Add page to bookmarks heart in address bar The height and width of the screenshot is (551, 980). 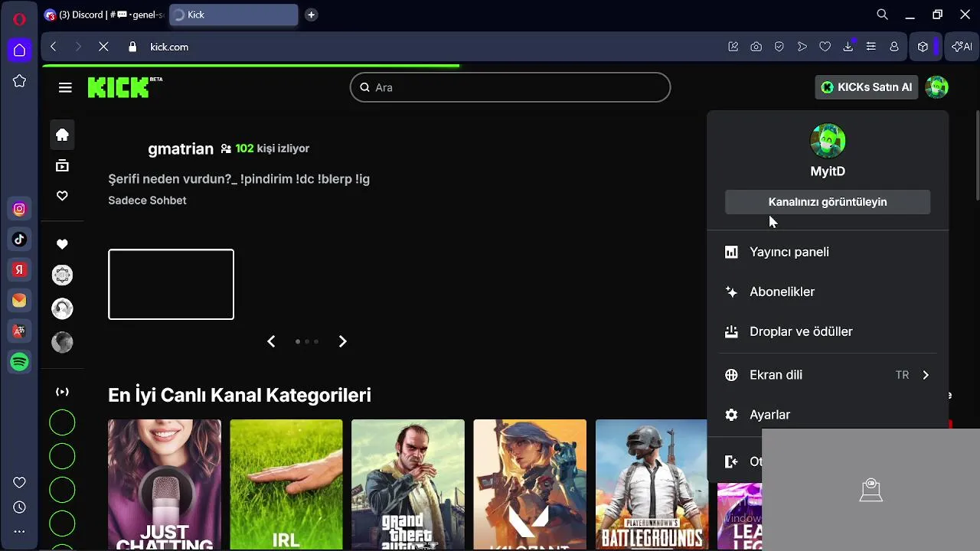click(825, 47)
